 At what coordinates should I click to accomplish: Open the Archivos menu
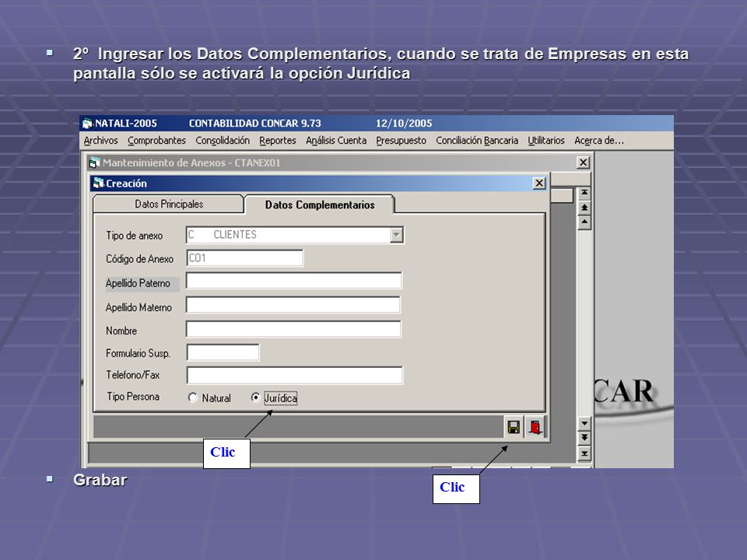(100, 141)
